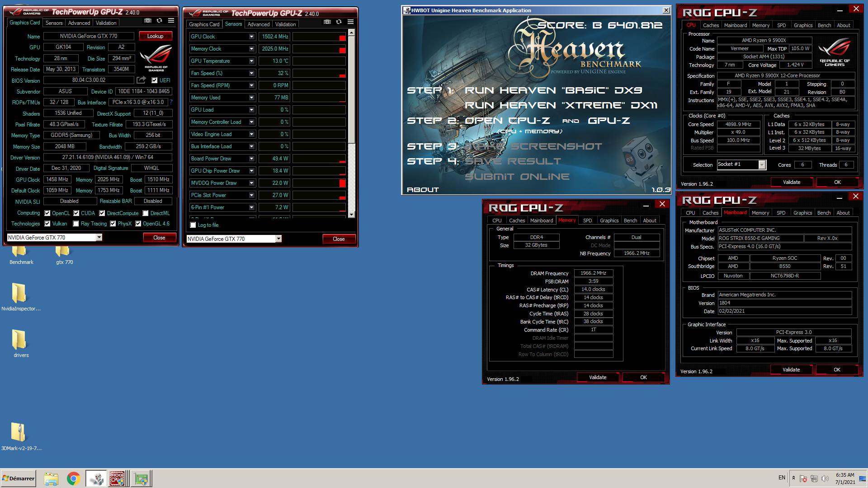Toggle CUDA checkbox
Viewport: 868px width, 488px height.
(76, 213)
